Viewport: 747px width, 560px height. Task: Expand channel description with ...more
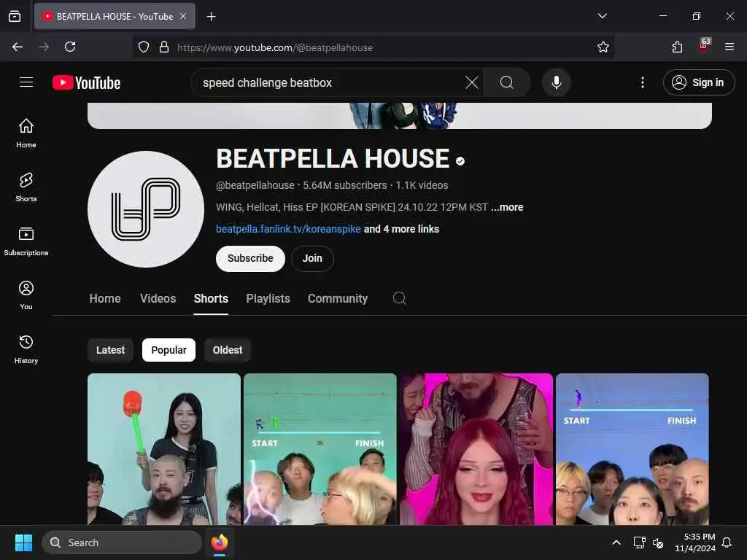[508, 207]
